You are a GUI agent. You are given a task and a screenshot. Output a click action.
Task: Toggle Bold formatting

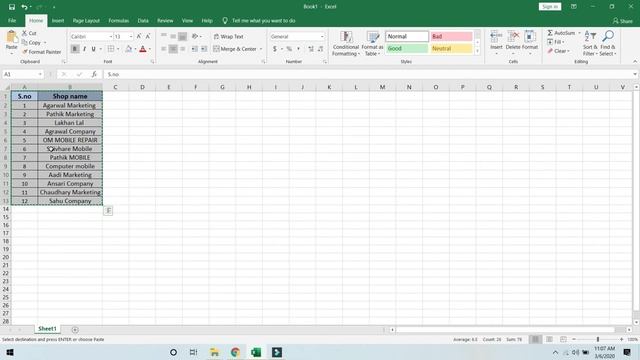75,49
